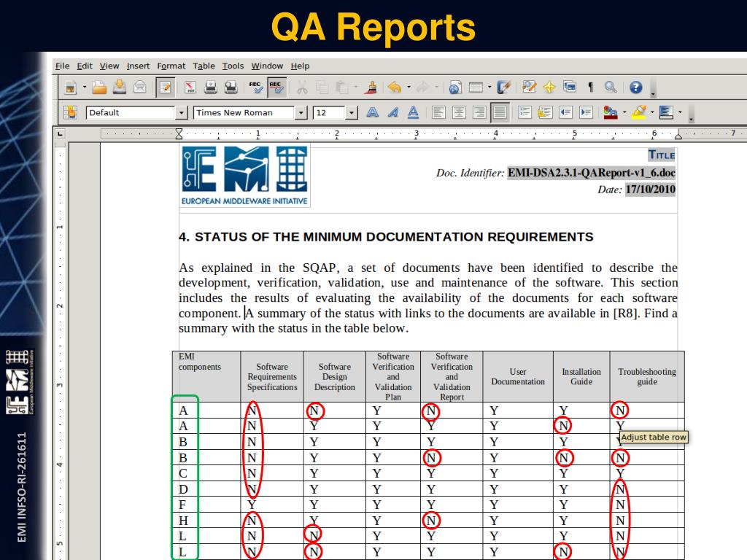Click the document identifier "EMI-DSA2.3.1-QAReport-v1_6.doc"
The width and height of the screenshot is (747, 560).
tap(591, 173)
